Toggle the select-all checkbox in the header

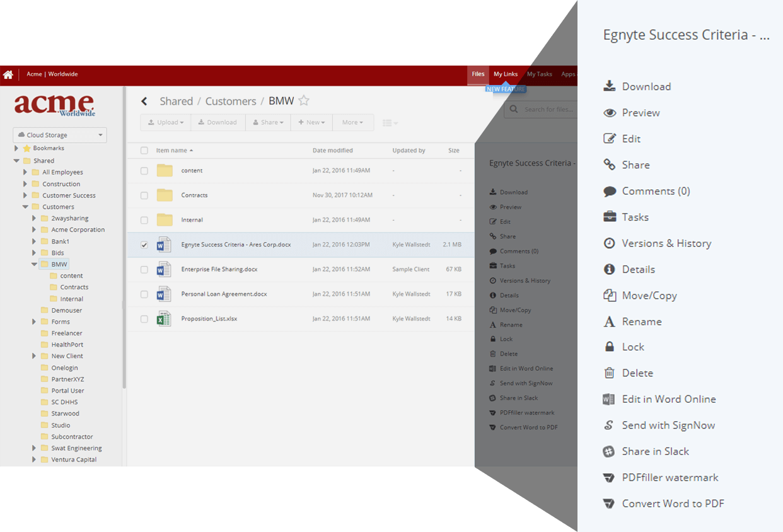tap(144, 151)
